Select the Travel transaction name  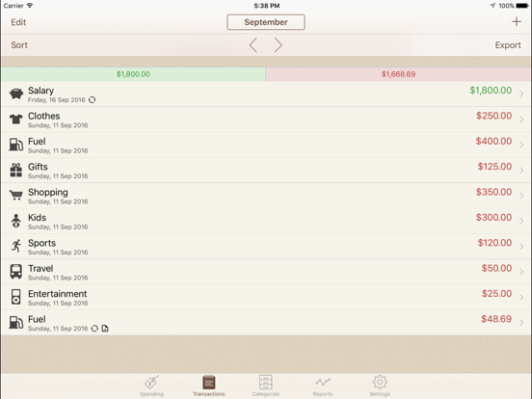click(x=40, y=268)
